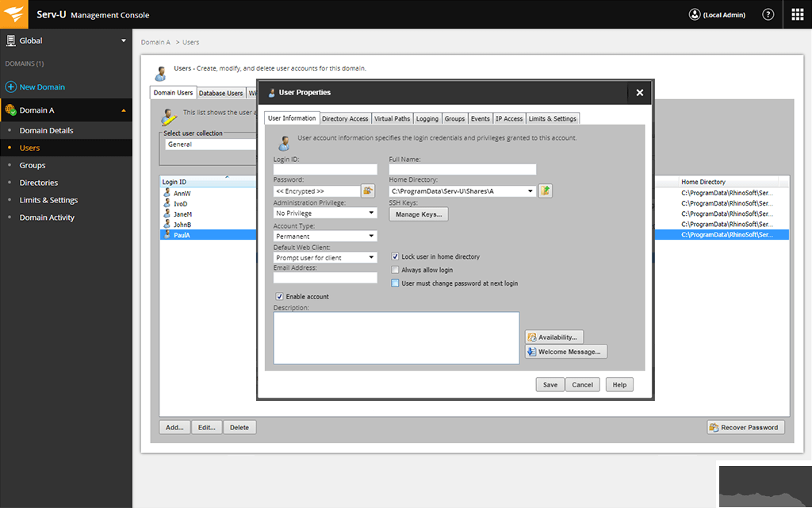Click the AnnW user icon
The image size is (812, 508).
(167, 193)
